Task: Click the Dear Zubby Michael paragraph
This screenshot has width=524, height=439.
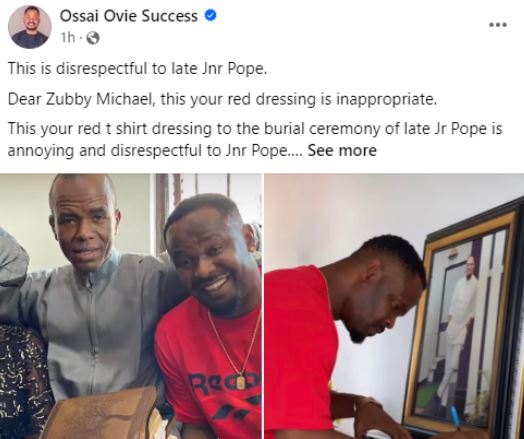Action: click(x=222, y=99)
